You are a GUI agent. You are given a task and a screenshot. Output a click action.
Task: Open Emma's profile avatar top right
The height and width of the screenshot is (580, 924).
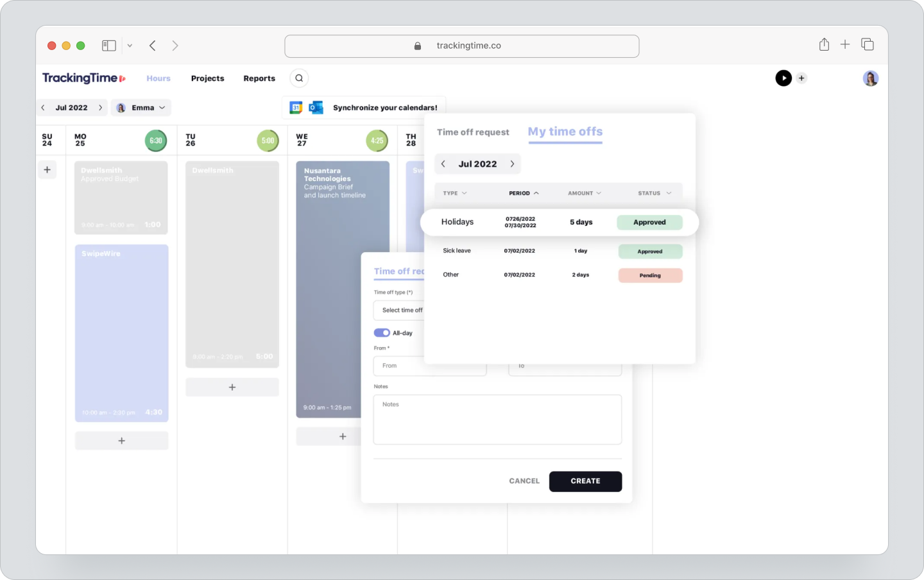(870, 78)
